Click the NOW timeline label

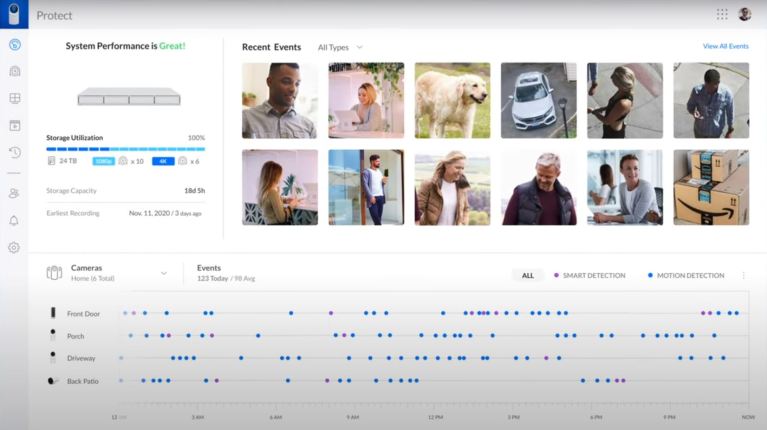click(748, 417)
